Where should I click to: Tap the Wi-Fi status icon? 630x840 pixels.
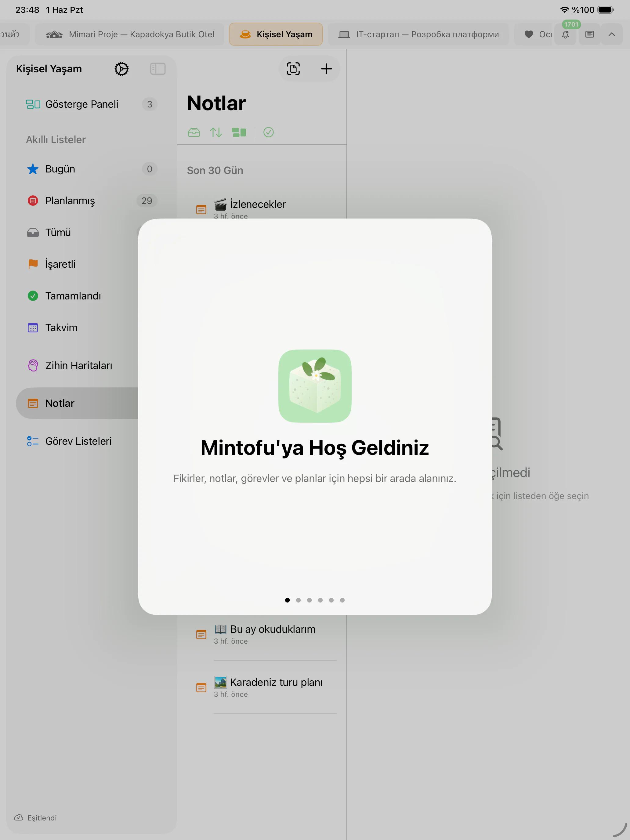(x=564, y=10)
